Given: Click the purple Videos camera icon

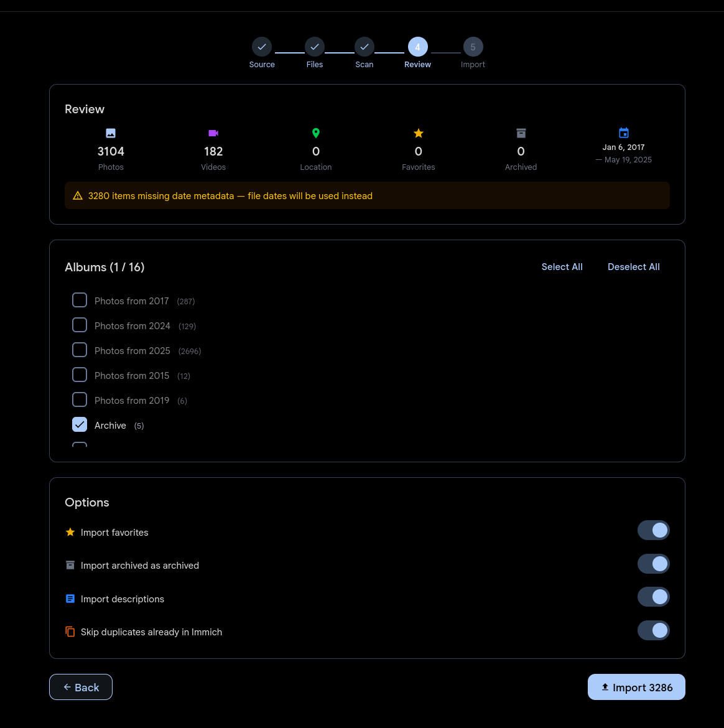Looking at the screenshot, I should pyautogui.click(x=213, y=133).
